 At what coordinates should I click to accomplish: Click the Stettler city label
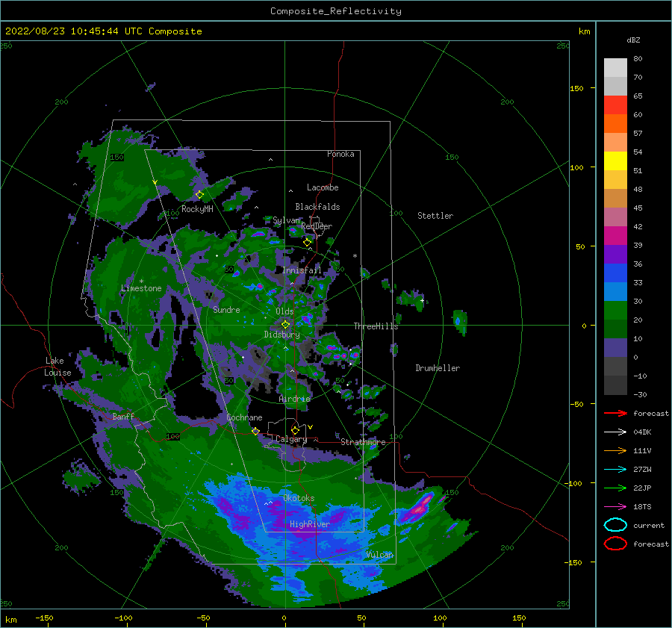click(435, 216)
